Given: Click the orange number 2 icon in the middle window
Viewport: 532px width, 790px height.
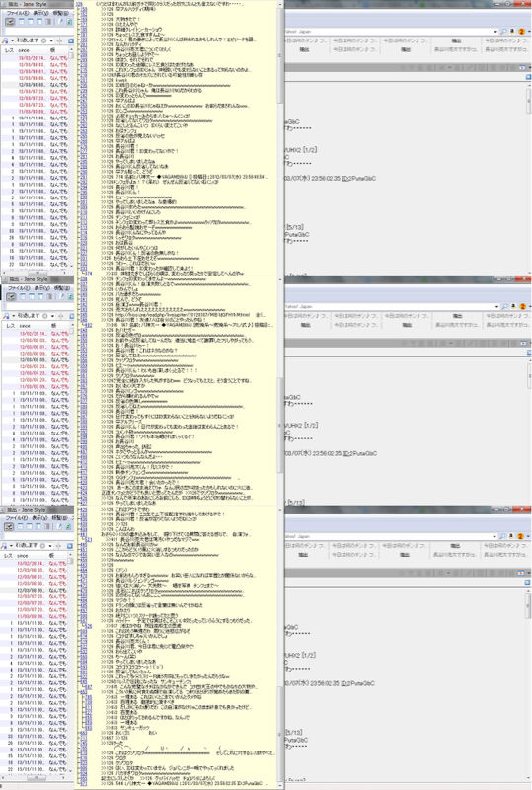Looking at the screenshot, I should [x=521, y=306].
